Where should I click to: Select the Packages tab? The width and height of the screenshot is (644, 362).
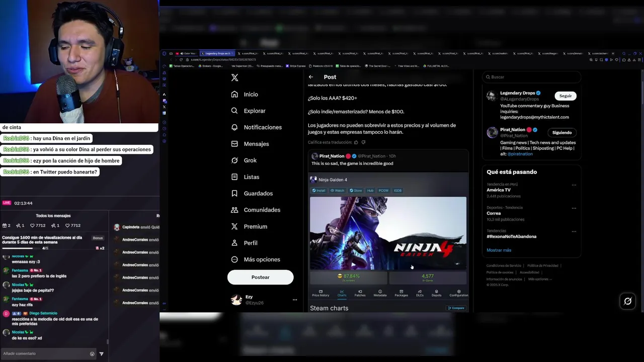401,293
